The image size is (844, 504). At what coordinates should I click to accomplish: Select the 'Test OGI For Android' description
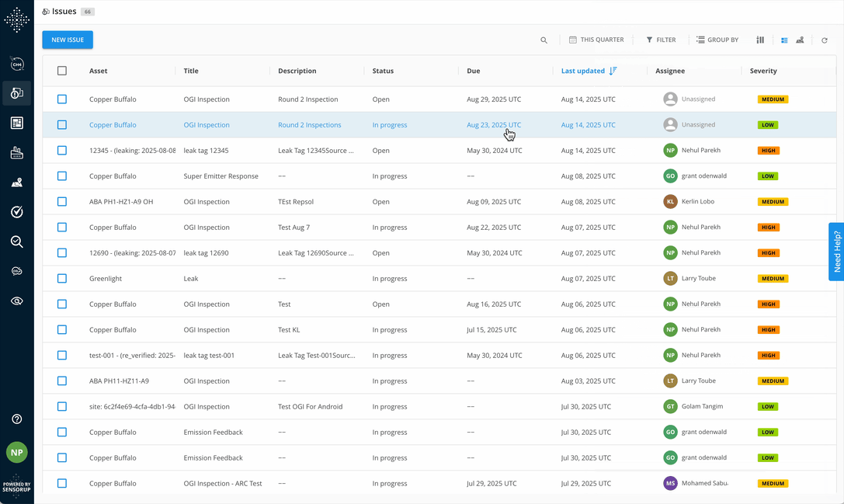(310, 406)
